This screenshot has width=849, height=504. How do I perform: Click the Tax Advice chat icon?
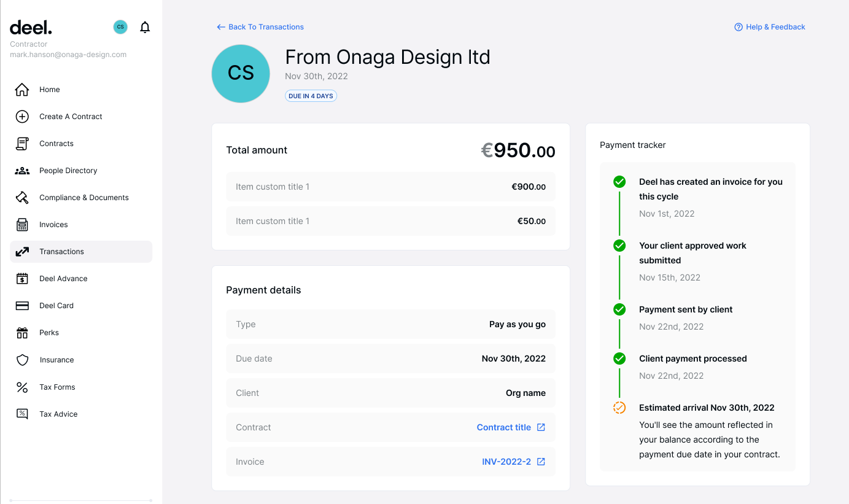[22, 414]
